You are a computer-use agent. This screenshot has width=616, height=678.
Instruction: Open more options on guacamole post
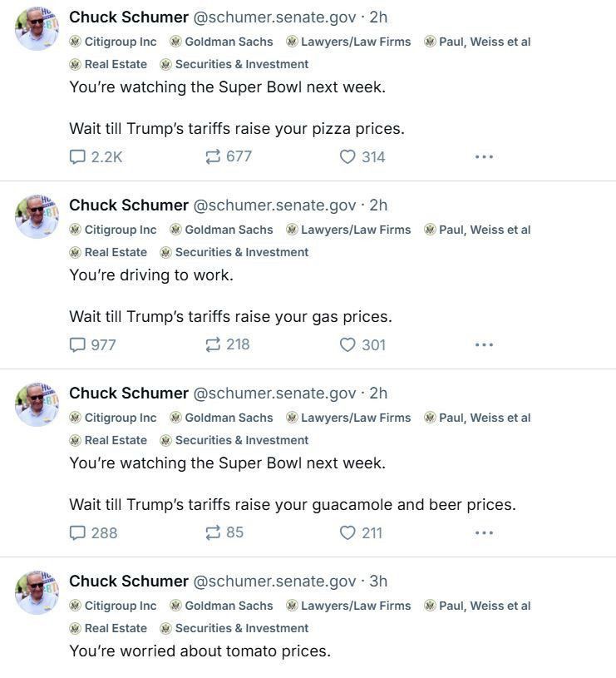(x=484, y=532)
